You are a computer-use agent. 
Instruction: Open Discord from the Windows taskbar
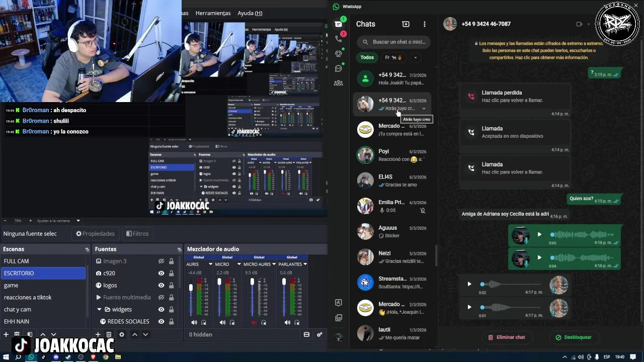pyautogui.click(x=56, y=357)
